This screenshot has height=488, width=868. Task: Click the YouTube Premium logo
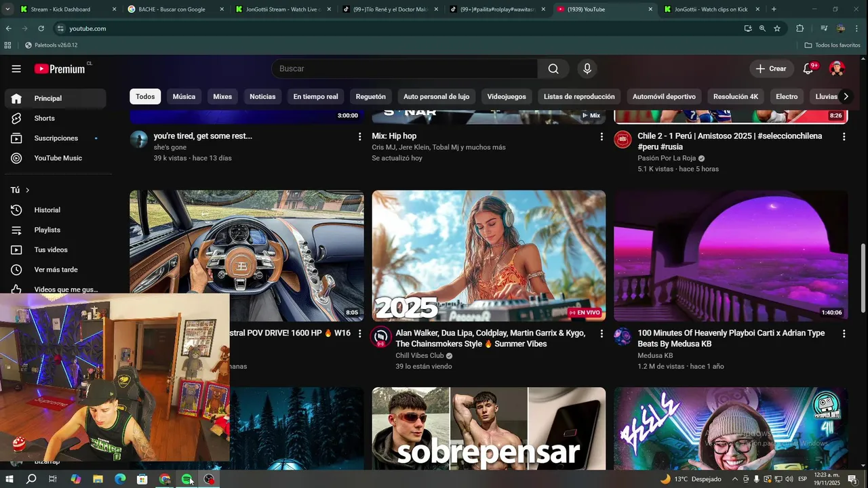click(x=60, y=68)
